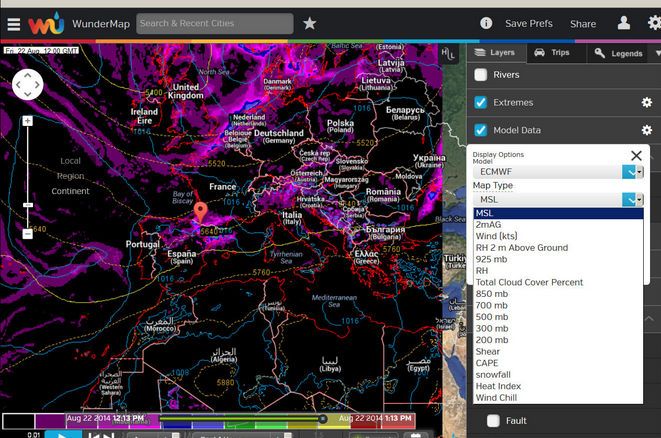This screenshot has height=438, width=661.
Task: Enable the Rivers layer checkbox
Action: (481, 75)
